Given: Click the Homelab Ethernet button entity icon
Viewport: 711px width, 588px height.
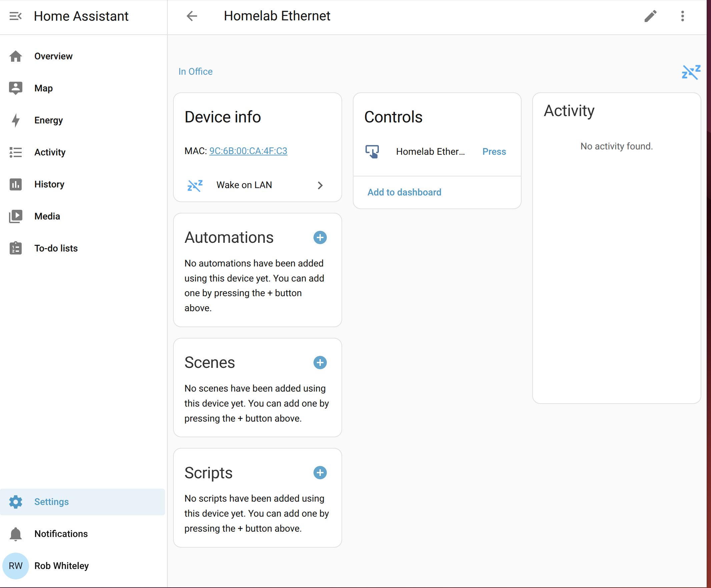Looking at the screenshot, I should [372, 151].
